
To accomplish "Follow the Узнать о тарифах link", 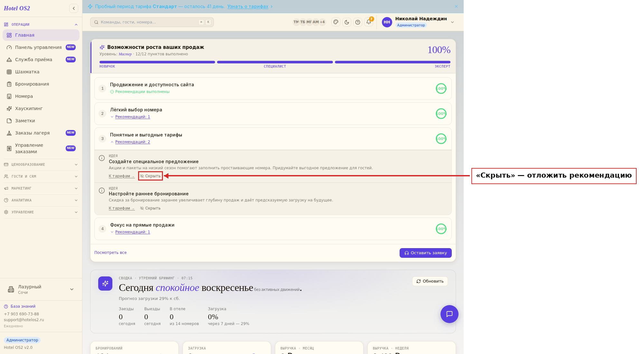I will [x=248, y=6].
